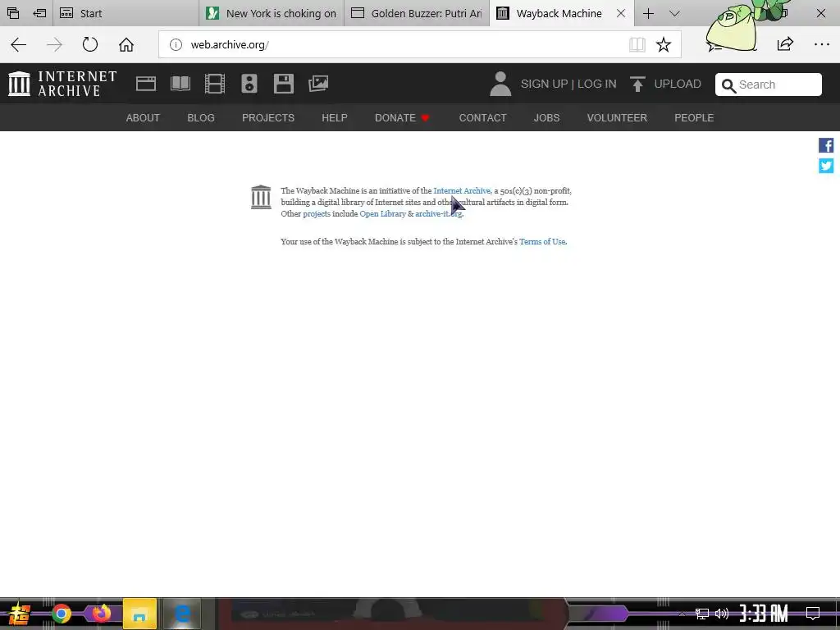Open the audio speaker icon
The height and width of the screenshot is (630, 840).
pyautogui.click(x=249, y=84)
